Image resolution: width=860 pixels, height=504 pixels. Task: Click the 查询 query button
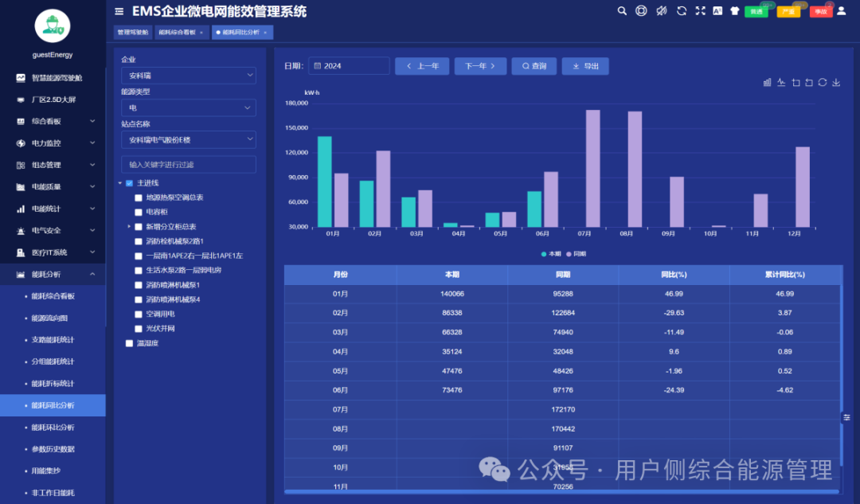click(x=534, y=66)
